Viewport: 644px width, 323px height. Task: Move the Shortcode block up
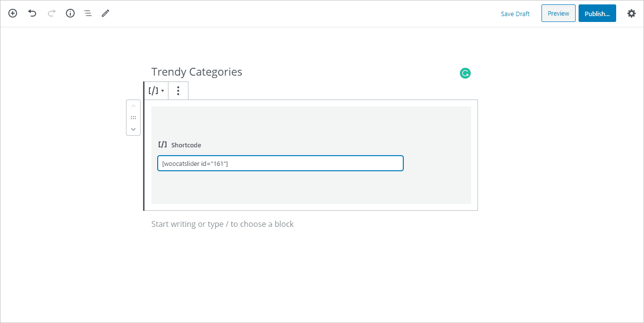(x=133, y=106)
